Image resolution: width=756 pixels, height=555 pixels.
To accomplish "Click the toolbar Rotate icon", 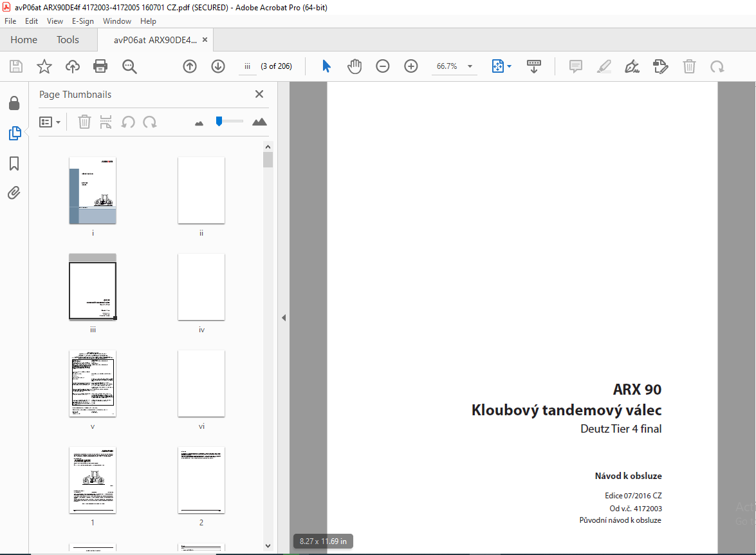I will pyautogui.click(x=717, y=66).
